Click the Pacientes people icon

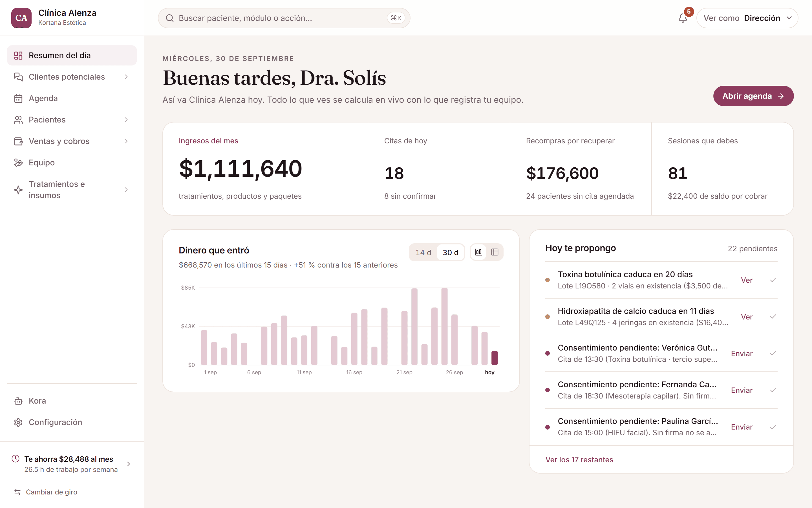[18, 120]
